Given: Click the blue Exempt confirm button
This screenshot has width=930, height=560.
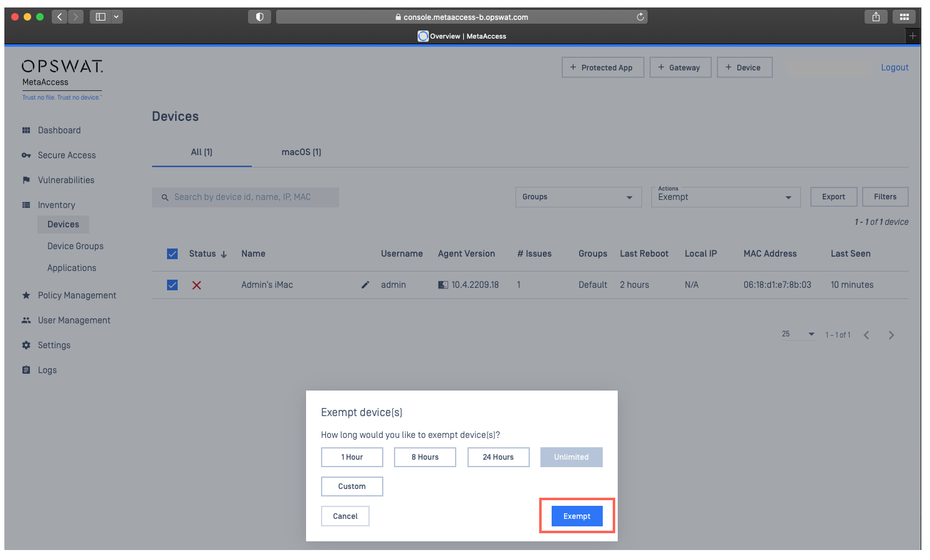Looking at the screenshot, I should coord(577,516).
